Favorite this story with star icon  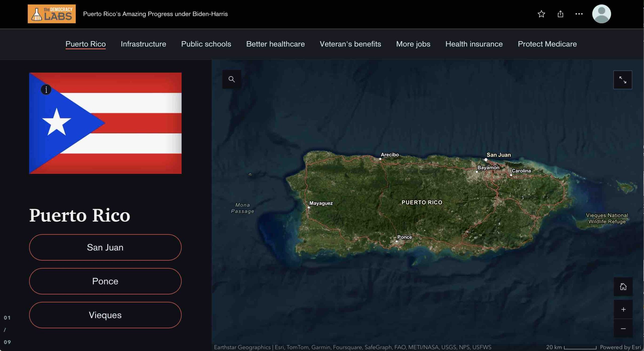541,14
